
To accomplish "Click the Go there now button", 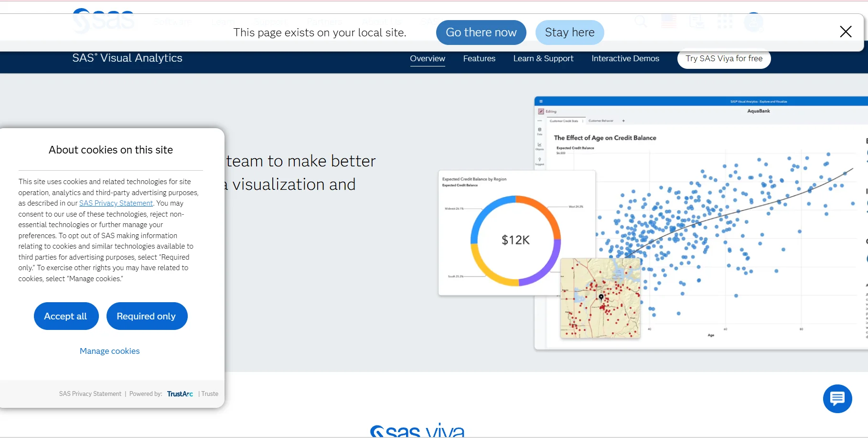I will [x=481, y=33].
